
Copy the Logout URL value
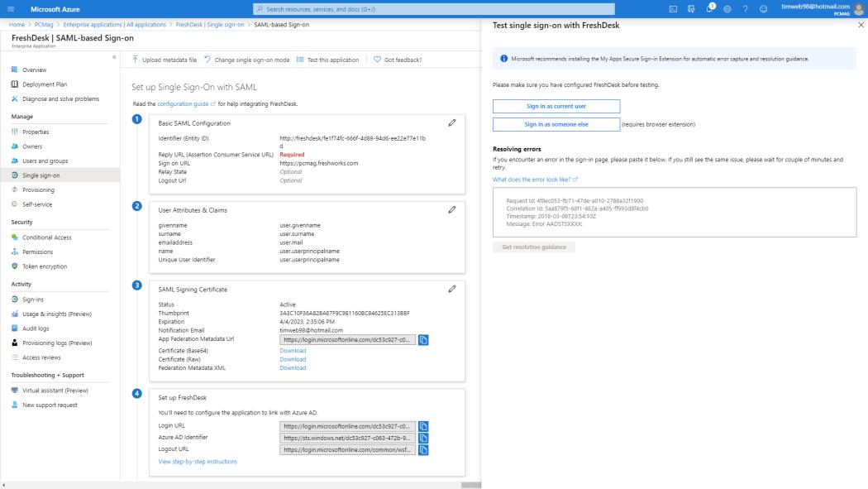tap(423, 449)
